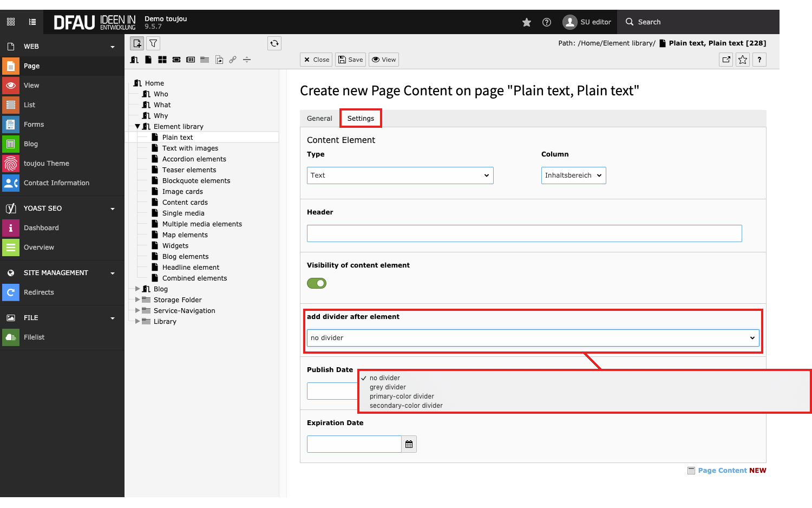Switch to the General tab
Screen dimensions: 812x508
pyautogui.click(x=319, y=119)
